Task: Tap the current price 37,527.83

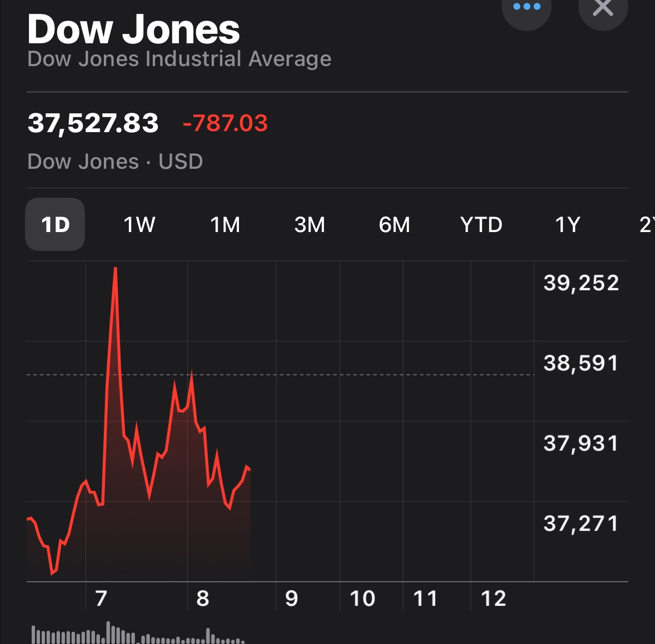Action: pos(93,123)
